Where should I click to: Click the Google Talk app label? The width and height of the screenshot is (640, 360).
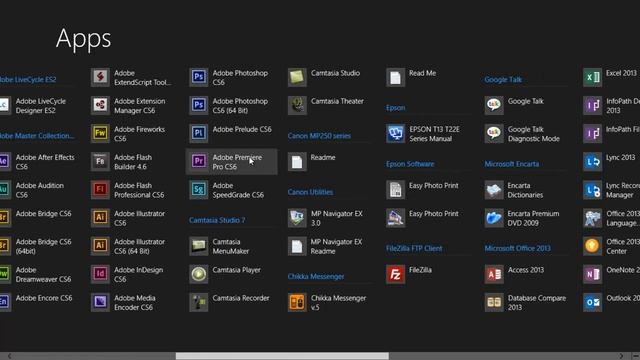pyautogui.click(x=525, y=101)
